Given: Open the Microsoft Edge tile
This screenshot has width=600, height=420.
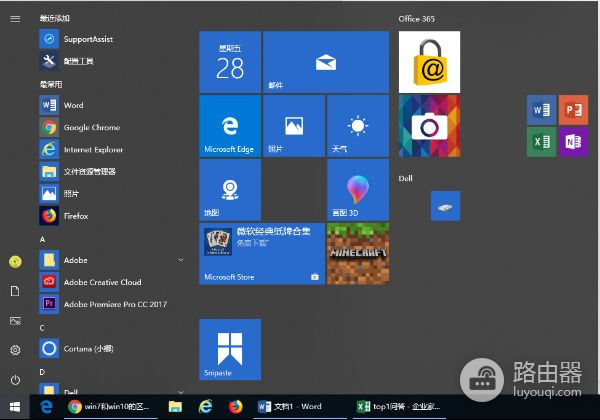Looking at the screenshot, I should point(229,125).
